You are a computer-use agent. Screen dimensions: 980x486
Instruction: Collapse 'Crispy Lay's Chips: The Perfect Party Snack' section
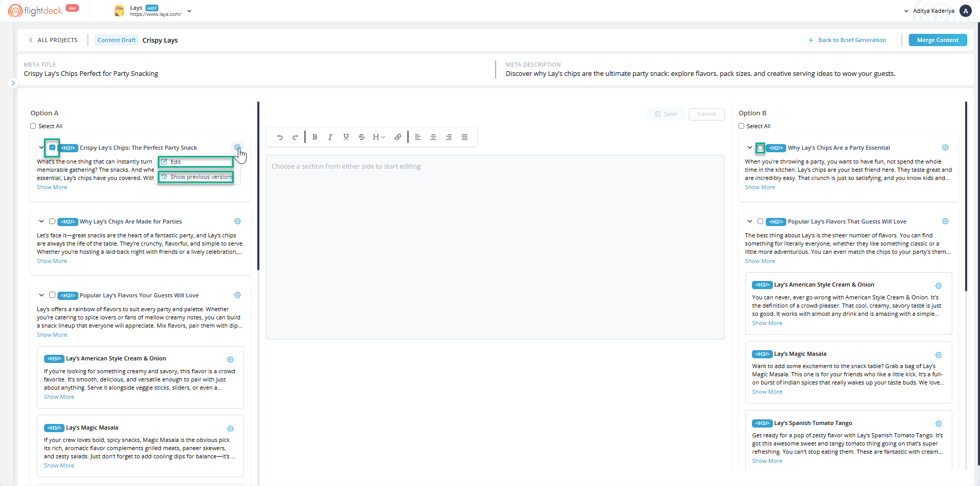pyautogui.click(x=42, y=148)
